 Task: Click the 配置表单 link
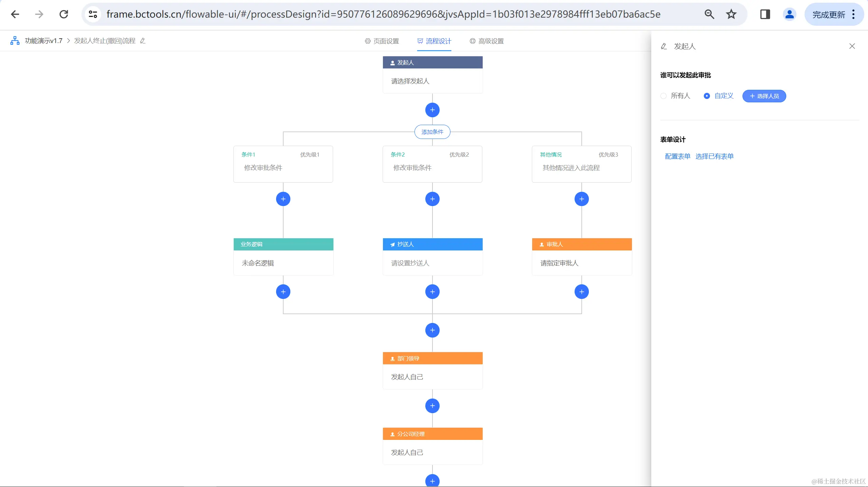pos(677,156)
